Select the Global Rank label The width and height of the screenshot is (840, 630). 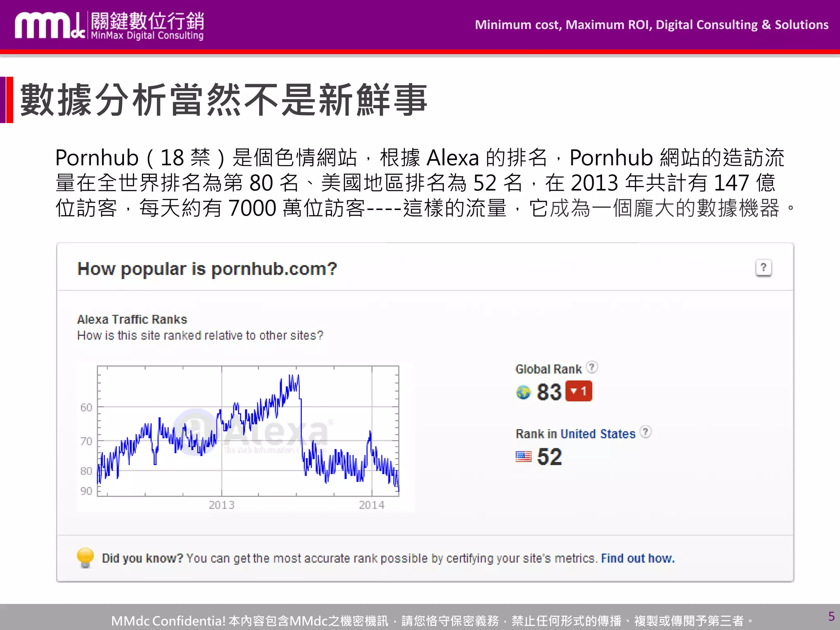pyautogui.click(x=548, y=369)
